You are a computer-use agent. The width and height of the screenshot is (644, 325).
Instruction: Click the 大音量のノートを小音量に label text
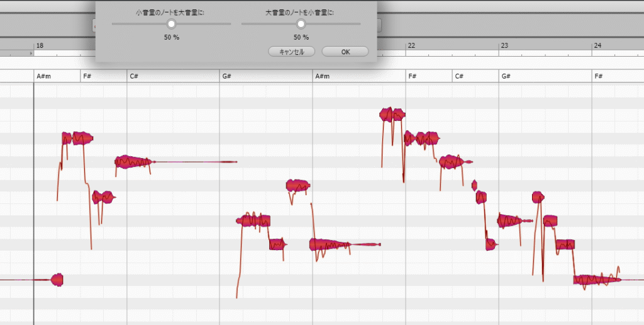point(300,13)
